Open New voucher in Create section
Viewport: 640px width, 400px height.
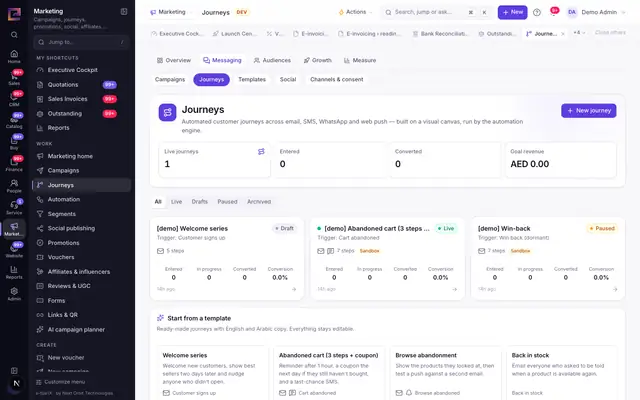click(82, 358)
